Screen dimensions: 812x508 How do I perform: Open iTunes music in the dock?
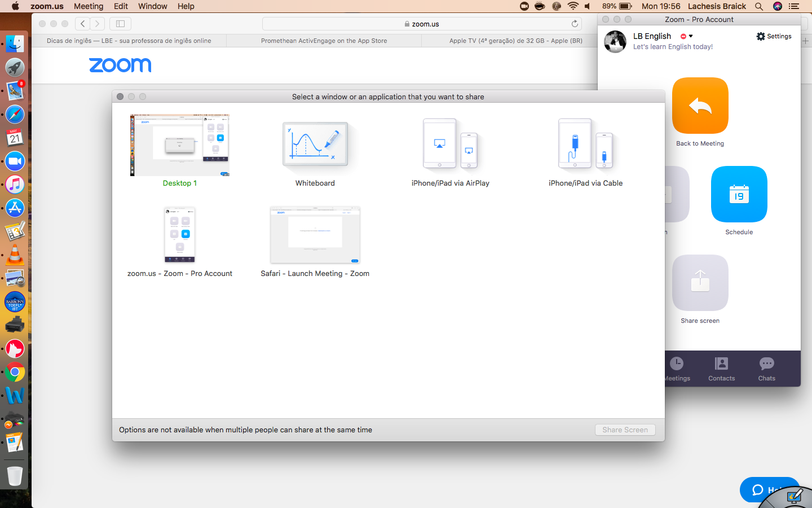pyautogui.click(x=15, y=185)
